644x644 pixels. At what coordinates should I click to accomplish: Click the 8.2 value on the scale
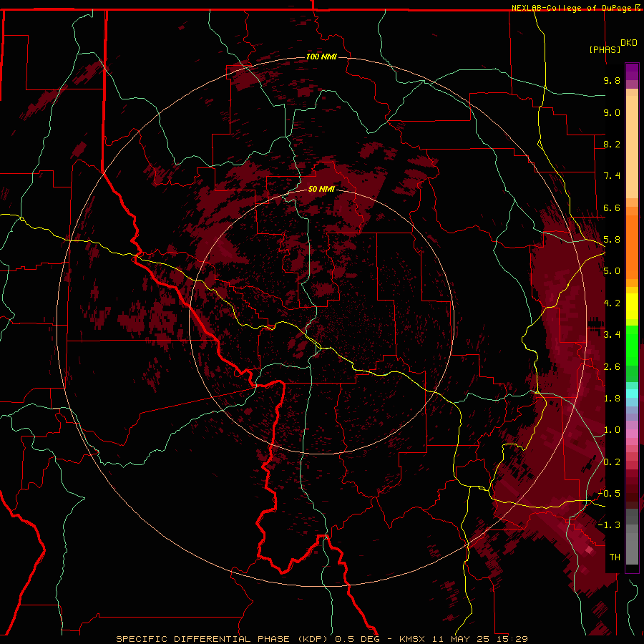point(612,144)
